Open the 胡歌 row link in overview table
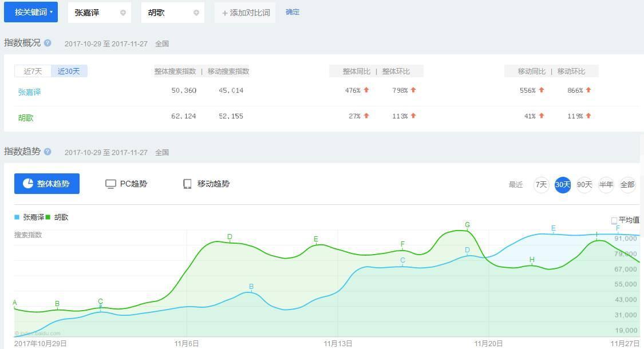644x349 pixels. coord(26,117)
